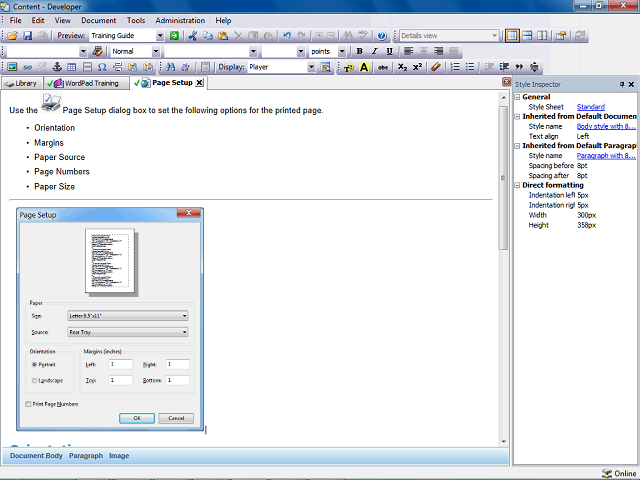Select Image in the breadcrumb bar

click(x=119, y=456)
